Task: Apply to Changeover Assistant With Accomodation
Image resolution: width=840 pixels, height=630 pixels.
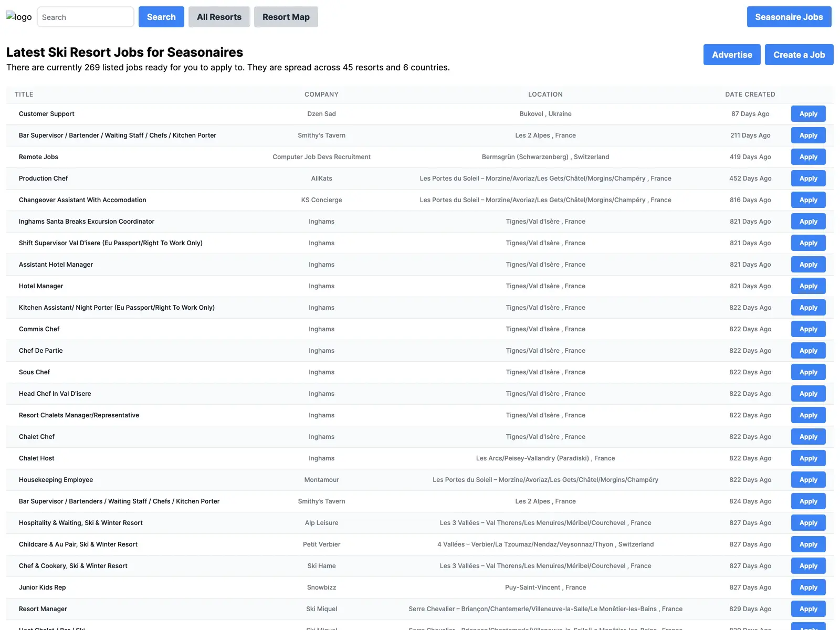Action: click(808, 200)
